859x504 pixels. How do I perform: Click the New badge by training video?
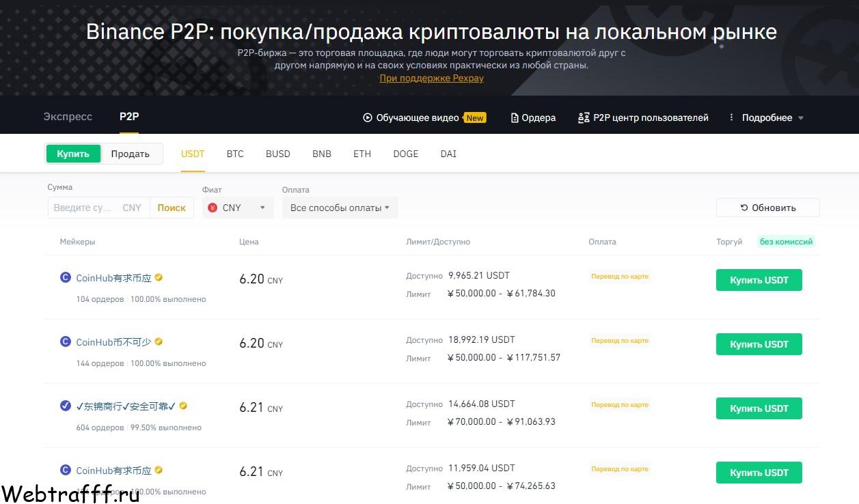[x=475, y=117]
